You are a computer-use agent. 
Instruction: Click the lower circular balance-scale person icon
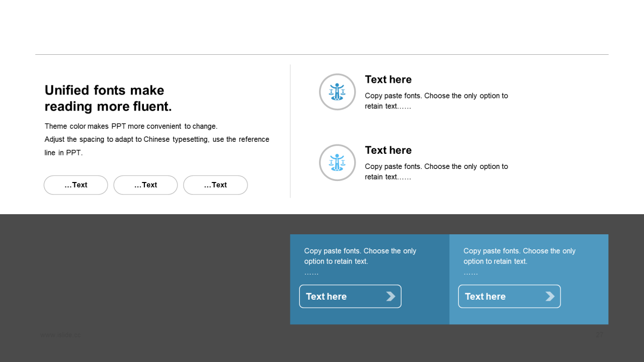[337, 162]
